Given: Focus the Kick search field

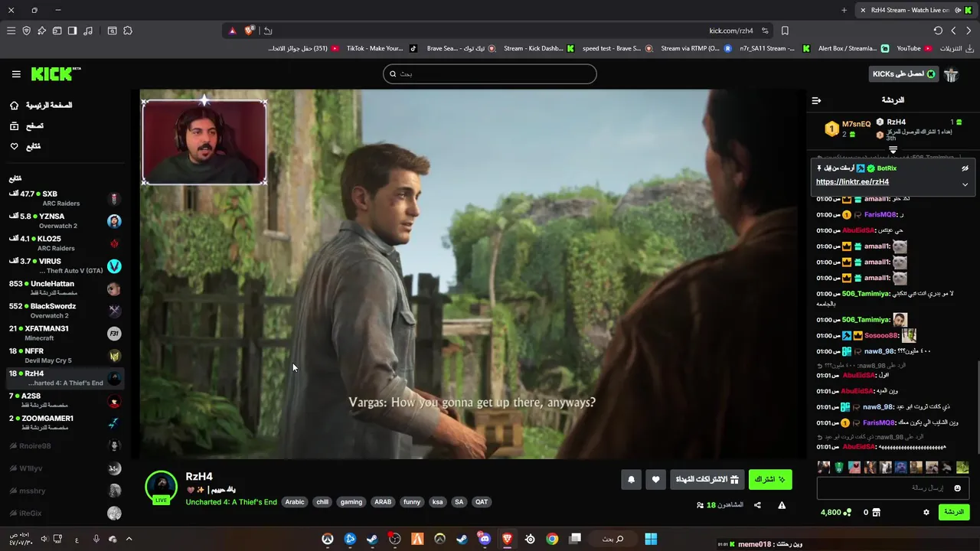Looking at the screenshot, I should pyautogui.click(x=490, y=74).
